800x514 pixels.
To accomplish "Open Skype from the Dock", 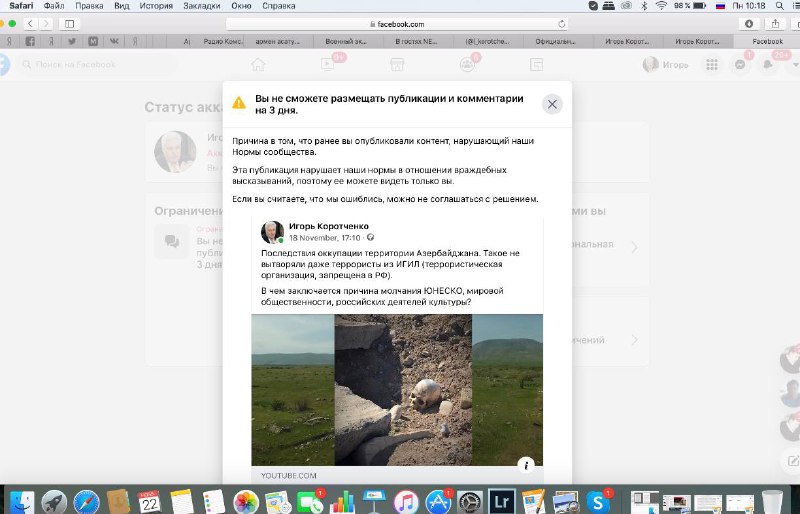I will tap(597, 502).
